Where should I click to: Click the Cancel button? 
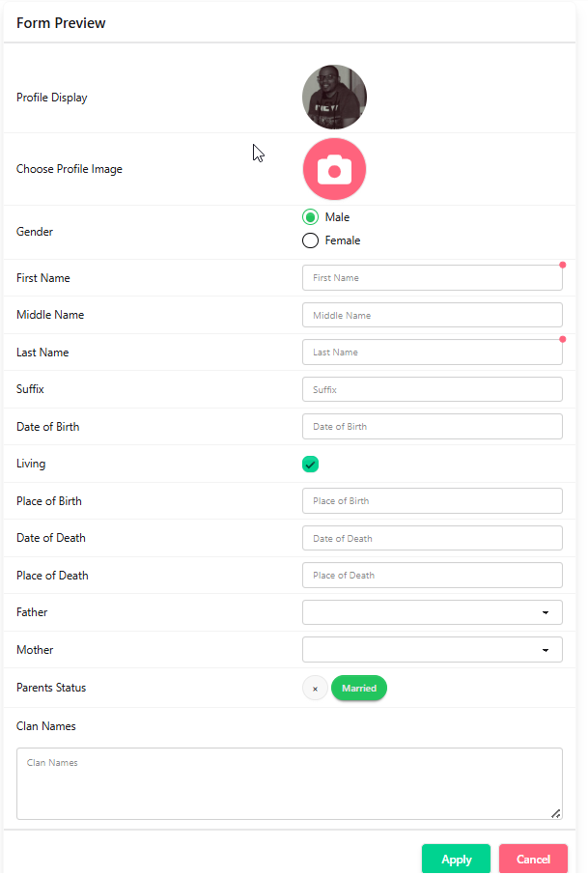pyautogui.click(x=533, y=859)
